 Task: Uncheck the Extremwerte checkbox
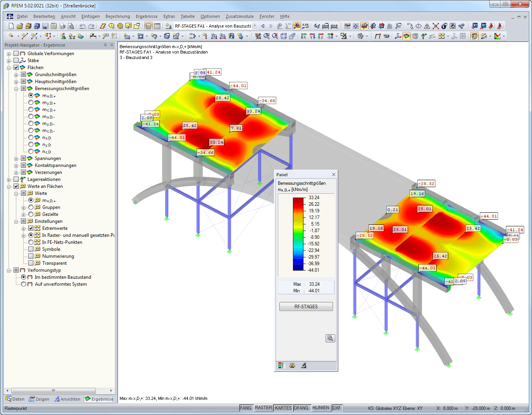[x=31, y=228]
